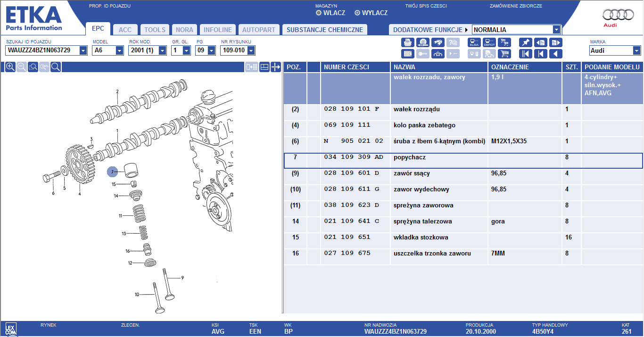The height and width of the screenshot is (337, 644).
Task: Click the divider move arrows icon
Action: (276, 67)
